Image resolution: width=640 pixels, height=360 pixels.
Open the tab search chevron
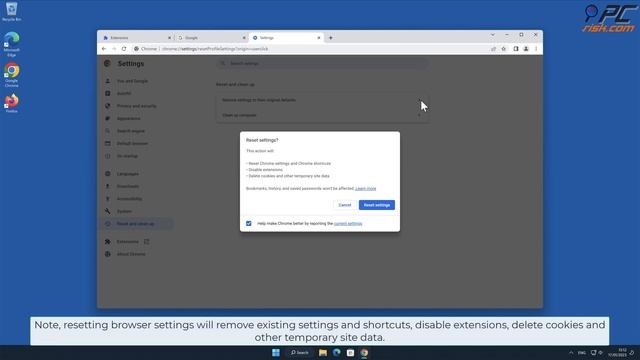[493, 35]
